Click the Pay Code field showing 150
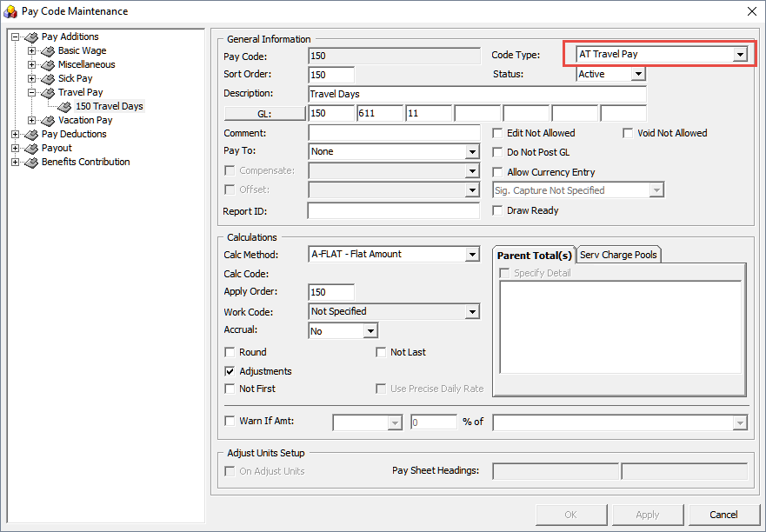 (394, 57)
